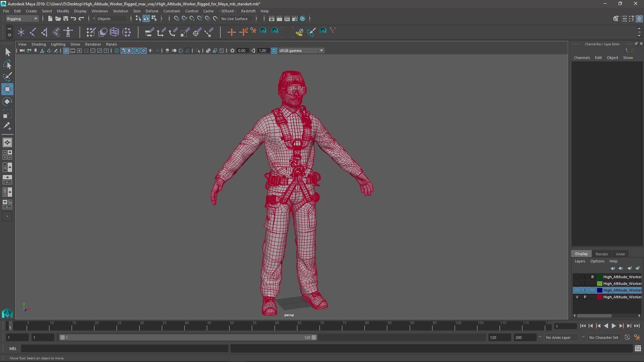Open the viewport Lighting menu
The image size is (644, 362).
(58, 44)
